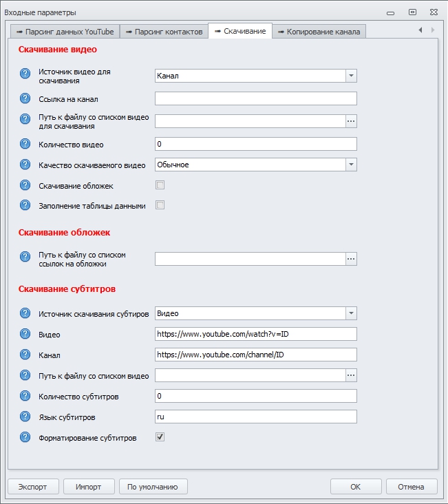The width and height of the screenshot is (448, 504).
Task: Click help icon for 'Качество скачиваемого видео'
Action: tap(26, 165)
